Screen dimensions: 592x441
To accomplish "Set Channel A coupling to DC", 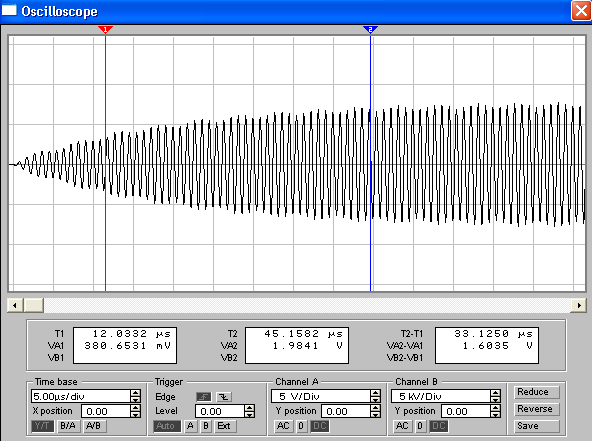I will pos(320,426).
